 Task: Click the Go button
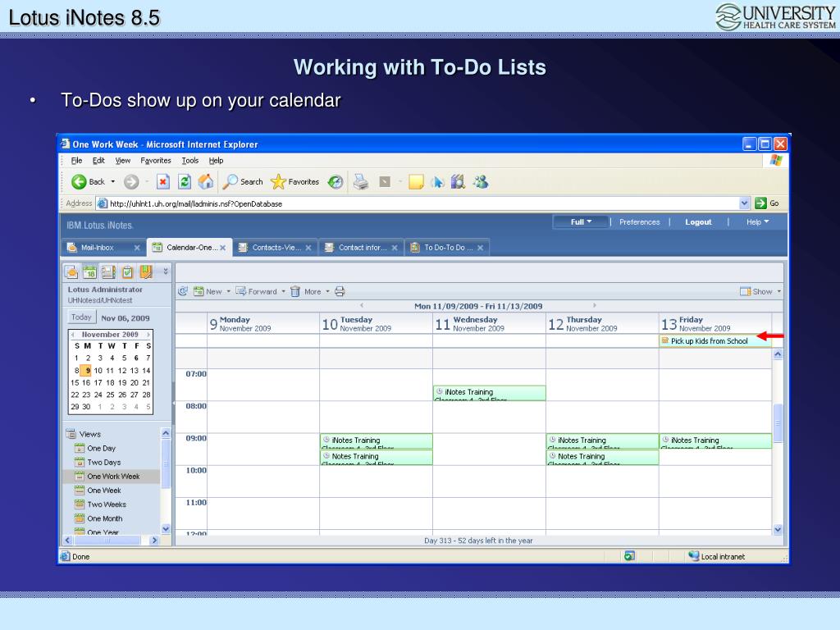point(767,203)
